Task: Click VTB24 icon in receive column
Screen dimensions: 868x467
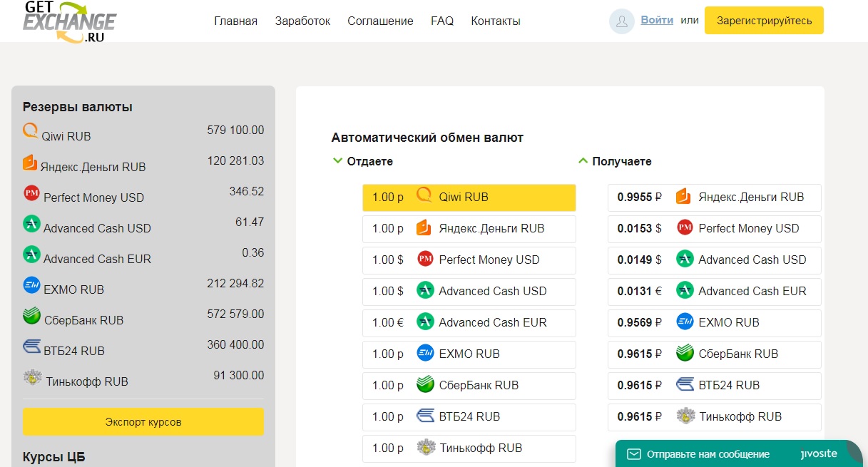Action: [x=685, y=385]
